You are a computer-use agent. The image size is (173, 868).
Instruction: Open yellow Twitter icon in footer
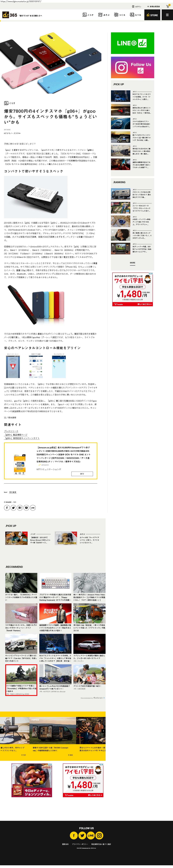[82, 835]
